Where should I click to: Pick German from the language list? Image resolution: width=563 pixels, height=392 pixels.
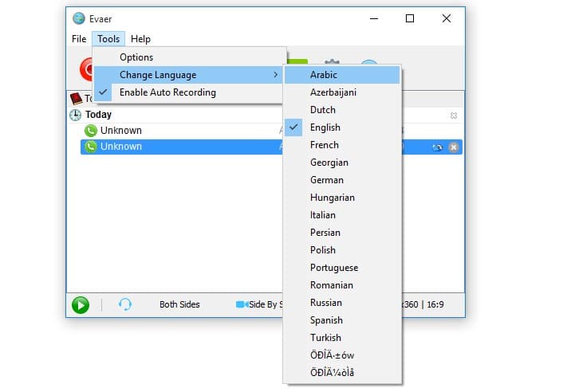327,180
